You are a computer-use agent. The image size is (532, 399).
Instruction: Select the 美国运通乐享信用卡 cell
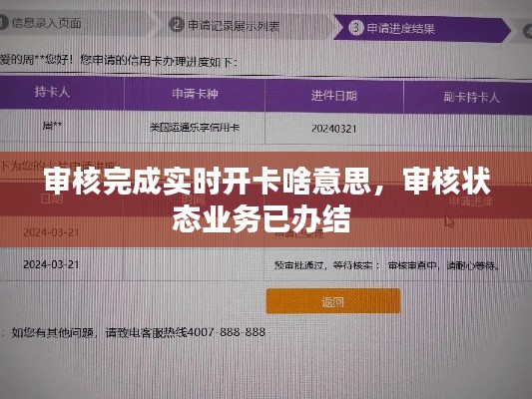click(x=195, y=128)
